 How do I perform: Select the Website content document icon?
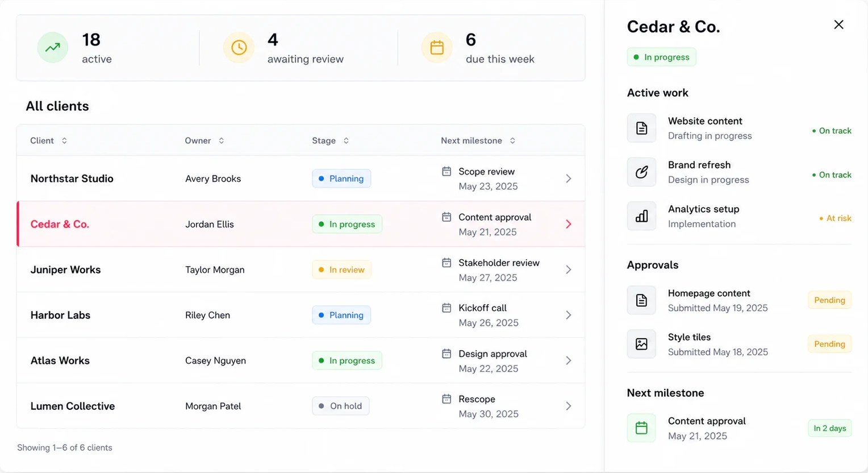click(641, 128)
